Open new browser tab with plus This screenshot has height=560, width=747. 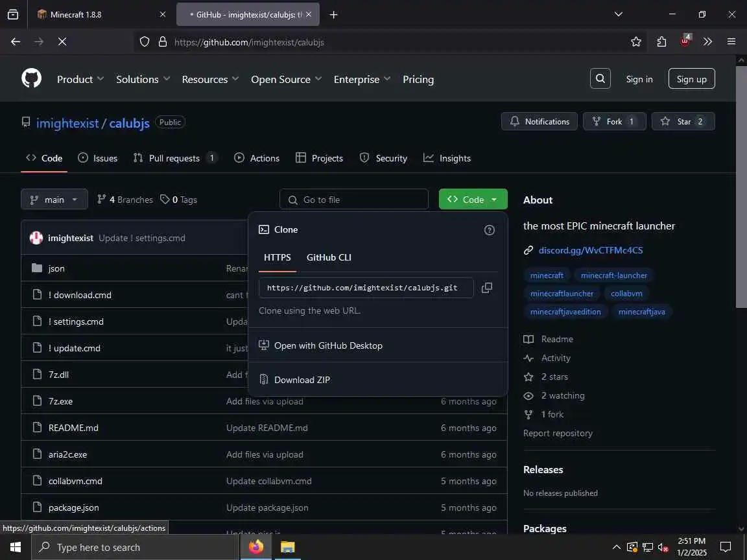333,15
